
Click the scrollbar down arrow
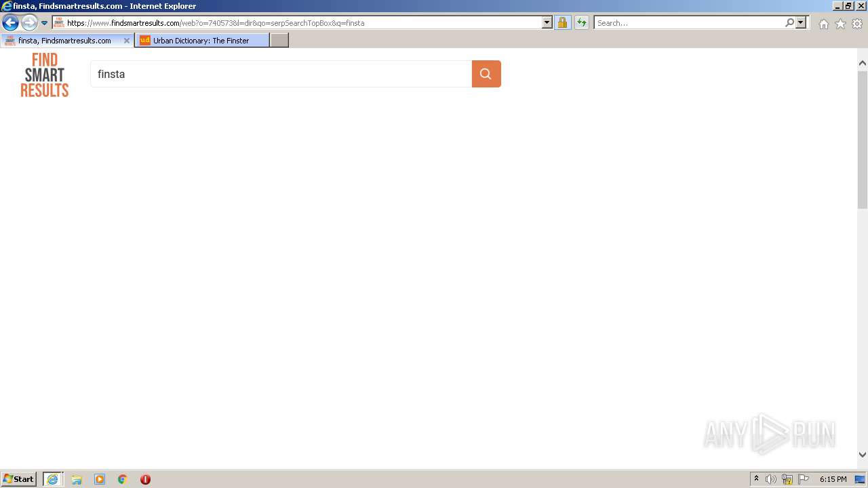(863, 455)
